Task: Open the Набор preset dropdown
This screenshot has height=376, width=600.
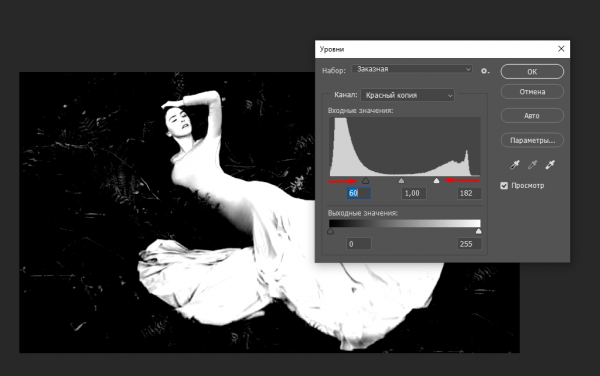Action: [412, 69]
